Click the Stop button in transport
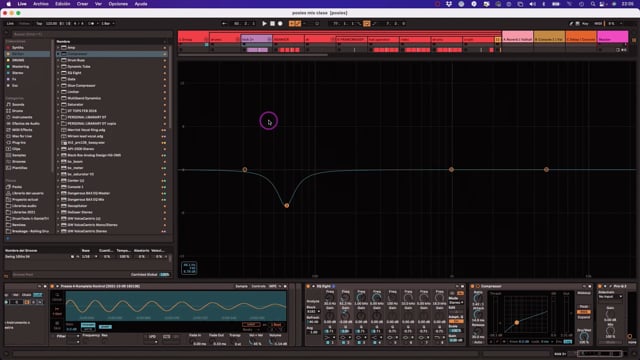The height and width of the screenshot is (360, 640). 272,24
